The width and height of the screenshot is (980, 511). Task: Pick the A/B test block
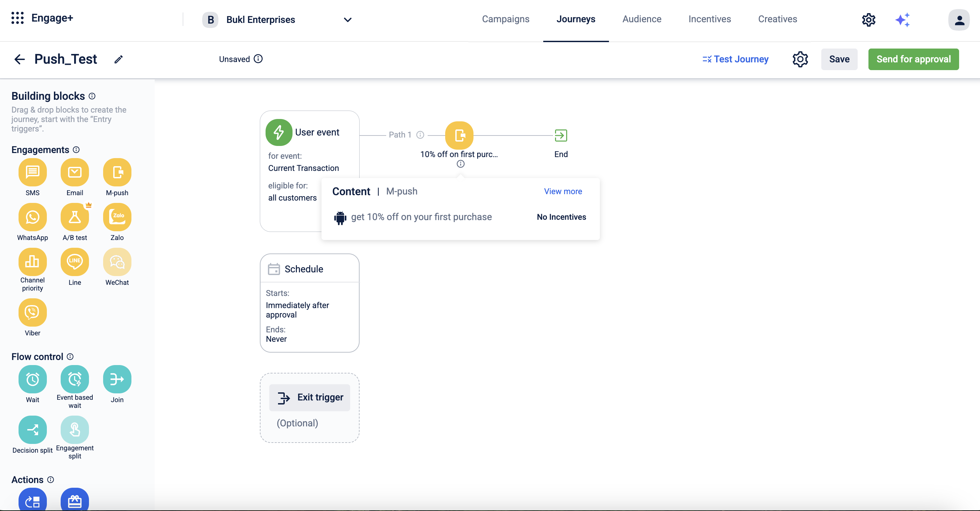[x=74, y=218]
